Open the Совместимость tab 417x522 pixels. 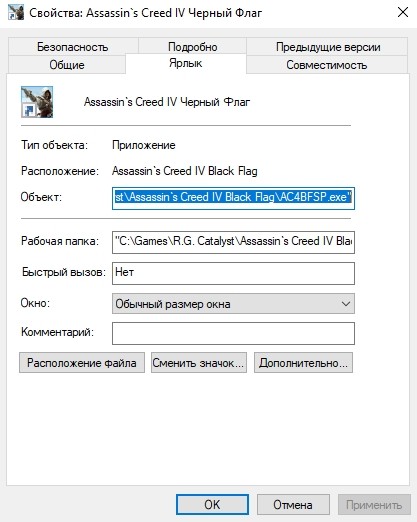point(327,64)
